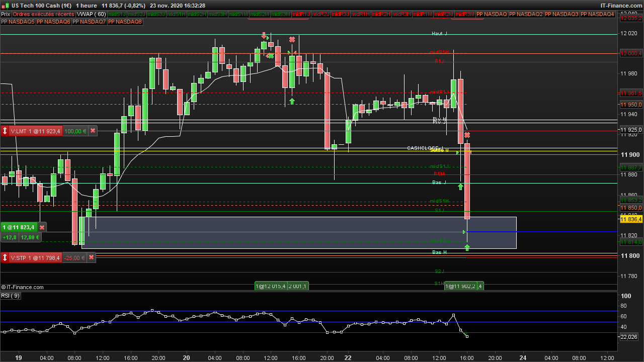Click the PP NASDAQ8 indicator label
The width and height of the screenshot is (644, 362).
[125, 22]
